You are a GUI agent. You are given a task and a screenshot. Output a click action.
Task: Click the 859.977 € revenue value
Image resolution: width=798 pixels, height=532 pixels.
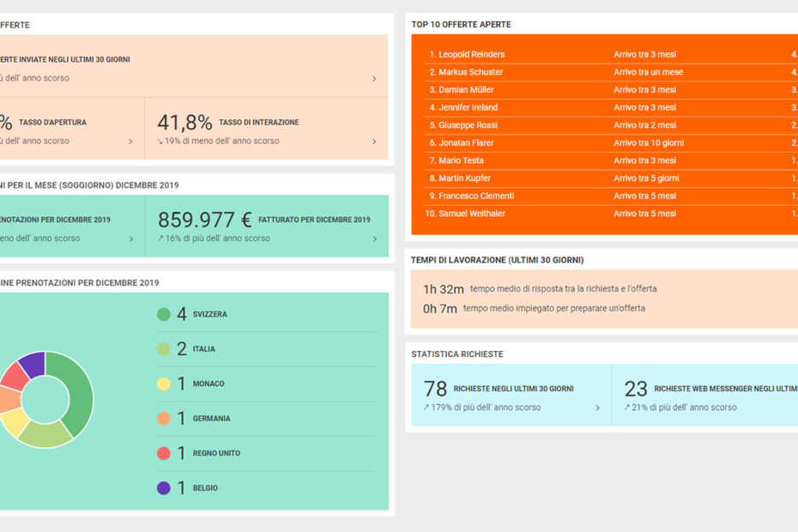204,220
